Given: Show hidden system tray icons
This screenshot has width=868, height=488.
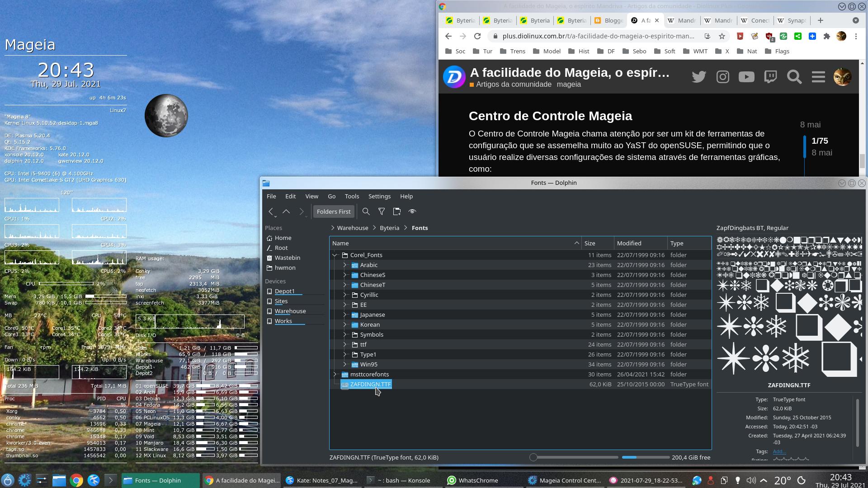Looking at the screenshot, I should click(x=764, y=480).
